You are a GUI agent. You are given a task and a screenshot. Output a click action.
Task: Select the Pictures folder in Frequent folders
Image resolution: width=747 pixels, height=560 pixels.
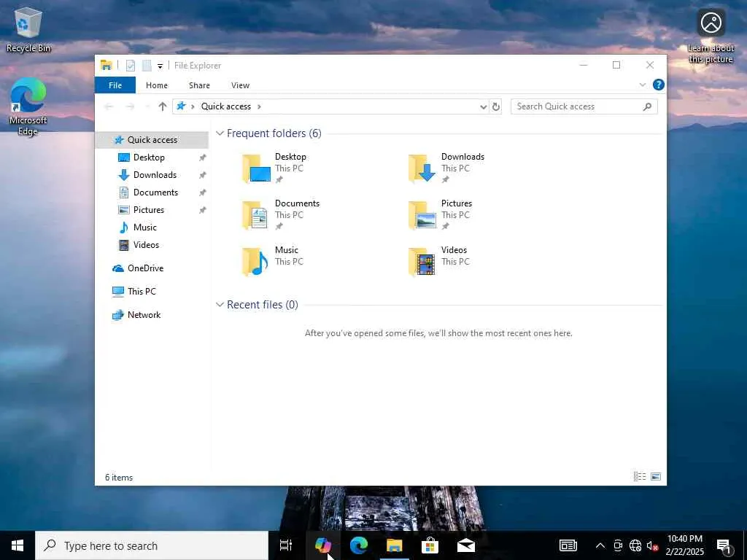pyautogui.click(x=440, y=215)
